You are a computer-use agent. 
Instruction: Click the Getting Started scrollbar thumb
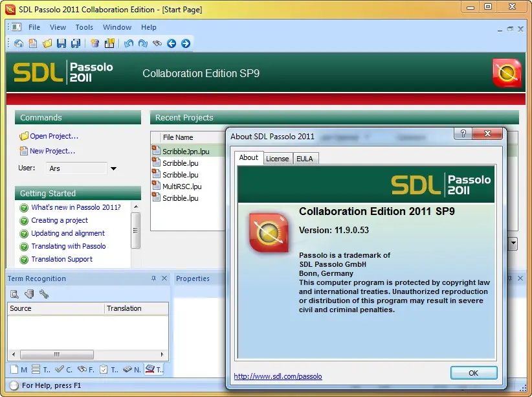tap(136, 231)
